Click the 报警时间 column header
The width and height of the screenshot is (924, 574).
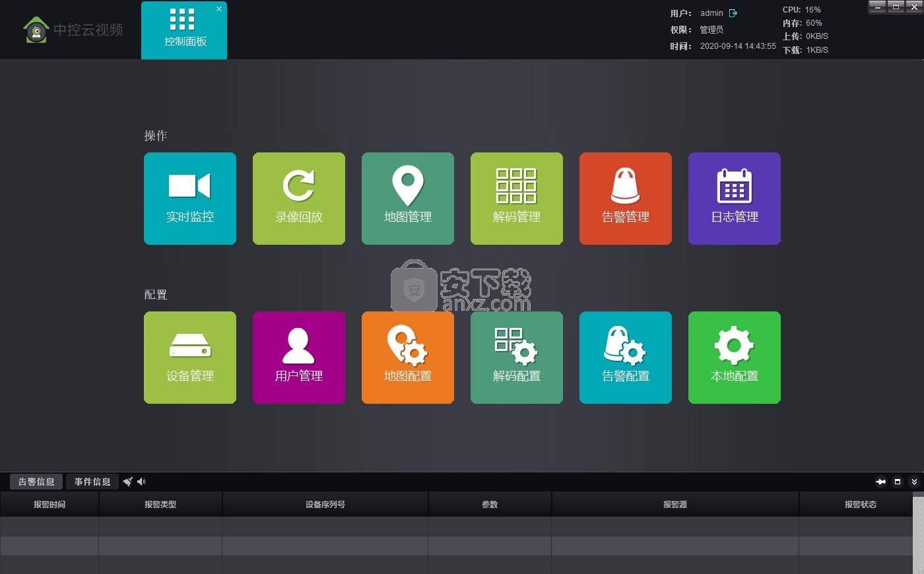coord(49,504)
